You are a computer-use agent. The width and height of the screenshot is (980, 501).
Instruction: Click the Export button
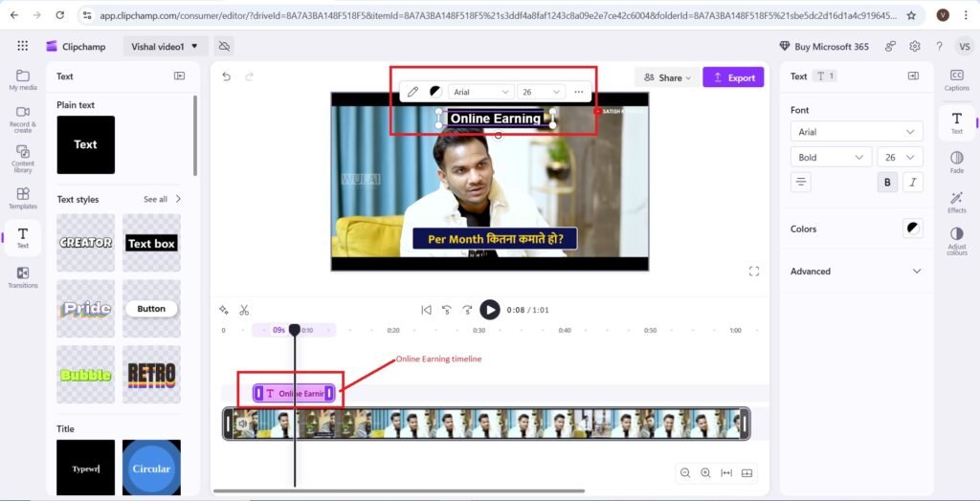[x=733, y=77]
